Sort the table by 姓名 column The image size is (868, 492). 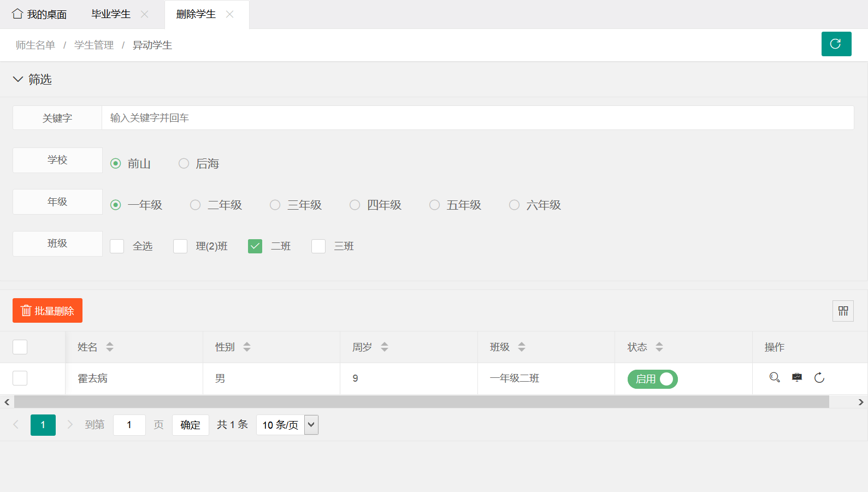pos(110,347)
